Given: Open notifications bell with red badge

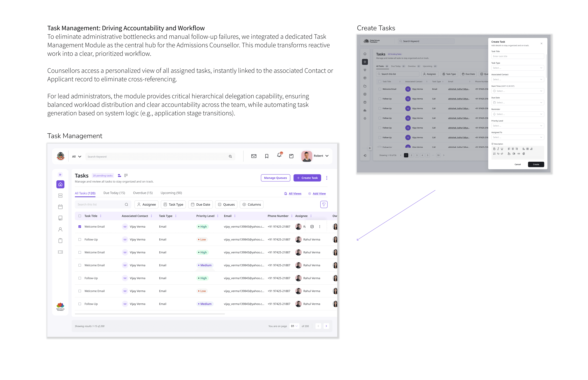Looking at the screenshot, I should 279,155.
